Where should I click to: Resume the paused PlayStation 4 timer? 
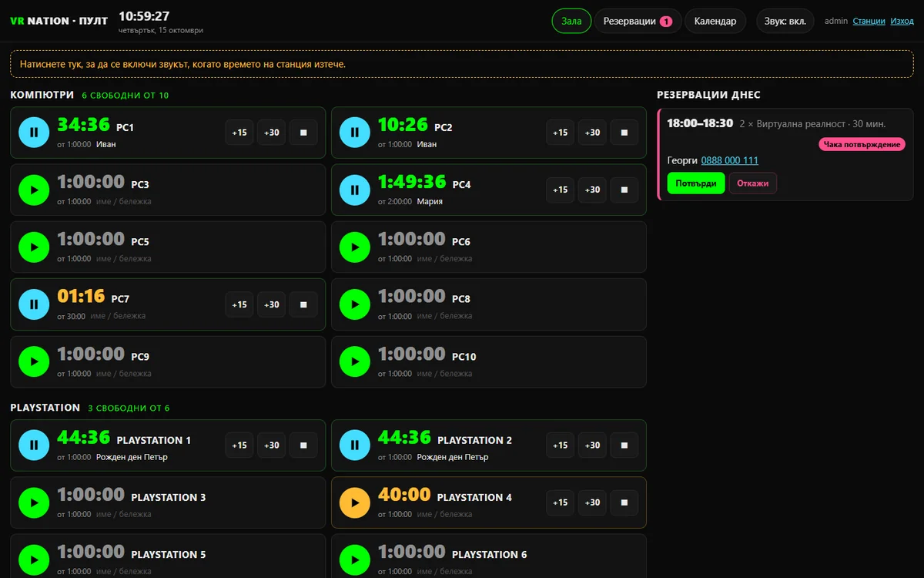355,502
